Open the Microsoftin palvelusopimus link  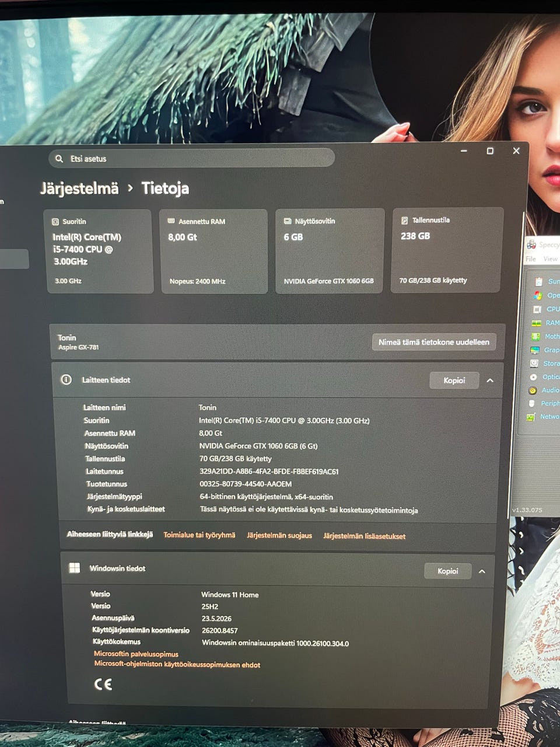click(x=136, y=654)
